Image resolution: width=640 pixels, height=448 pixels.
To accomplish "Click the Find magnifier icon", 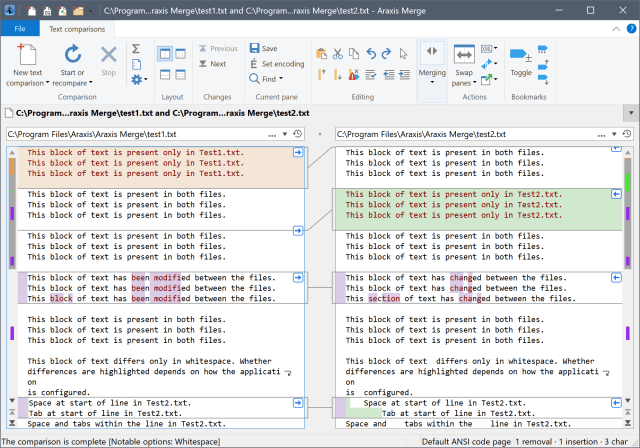I will tap(254, 79).
